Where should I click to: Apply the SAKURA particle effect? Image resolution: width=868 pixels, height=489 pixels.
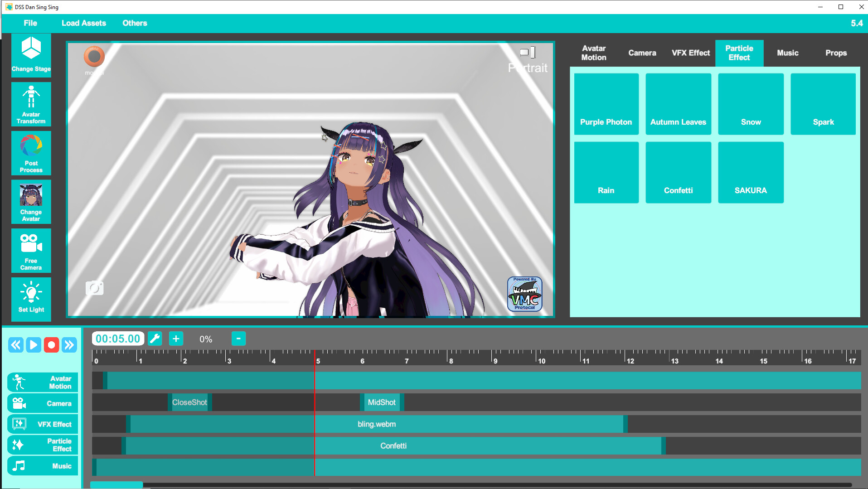tap(750, 172)
